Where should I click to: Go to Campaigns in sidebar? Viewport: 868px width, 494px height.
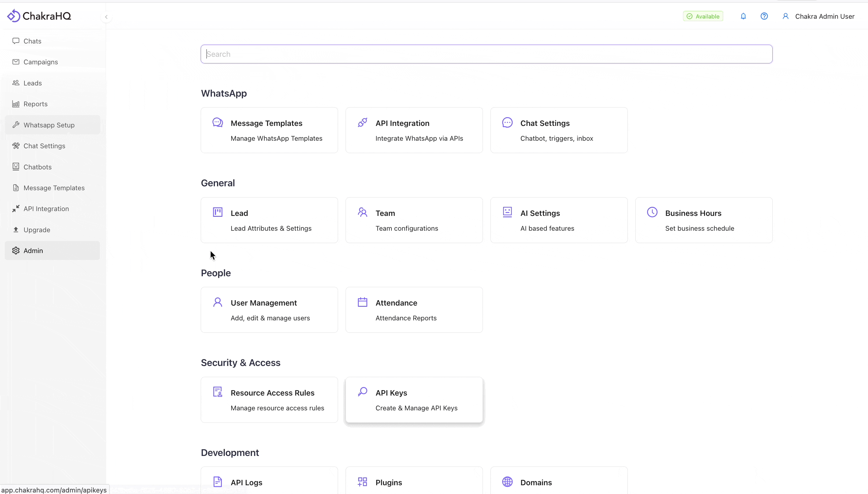[40, 62]
